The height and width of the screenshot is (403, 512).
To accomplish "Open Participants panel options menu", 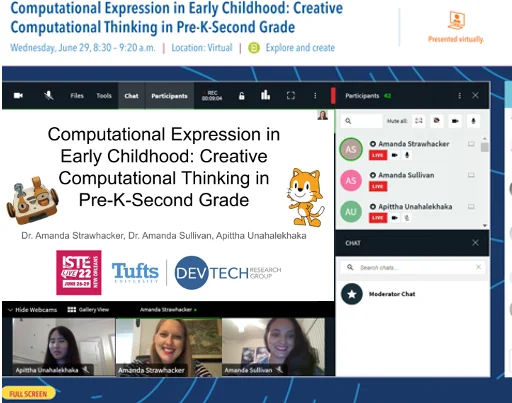I will [460, 96].
